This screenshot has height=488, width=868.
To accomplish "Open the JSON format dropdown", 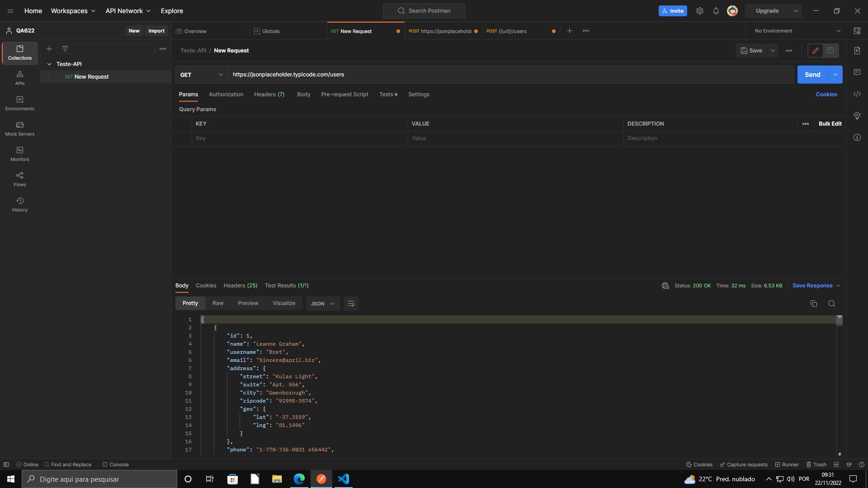I will click(x=322, y=304).
